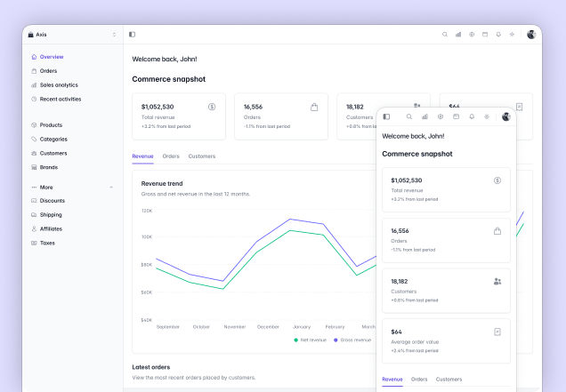Toggle light theme sun icon in desktop header
566x392 pixels.
coord(512,35)
